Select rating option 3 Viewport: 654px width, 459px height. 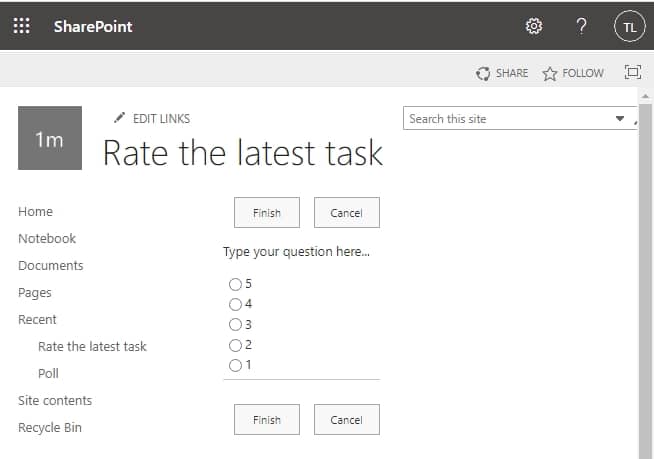pos(235,324)
